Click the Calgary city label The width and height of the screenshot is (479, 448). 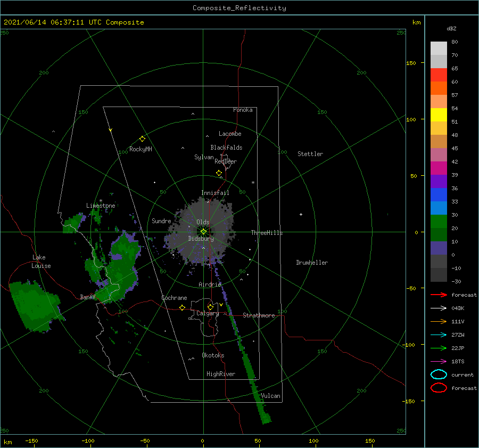point(208,313)
